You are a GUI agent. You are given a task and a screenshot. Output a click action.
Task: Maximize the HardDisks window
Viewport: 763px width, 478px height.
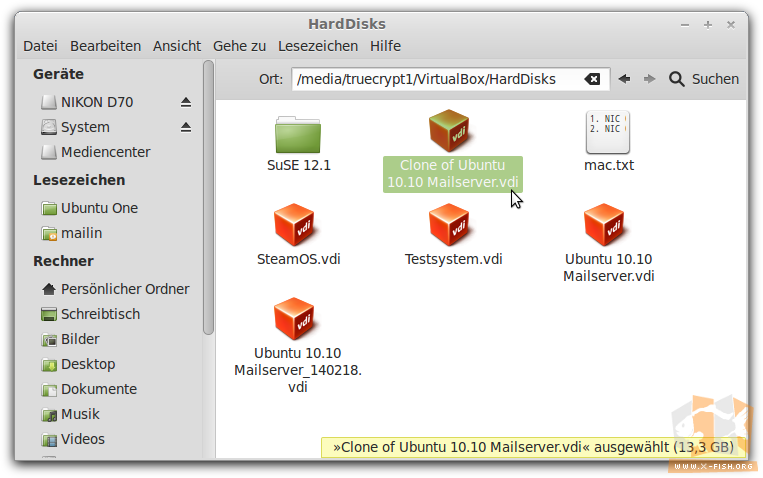(x=708, y=25)
